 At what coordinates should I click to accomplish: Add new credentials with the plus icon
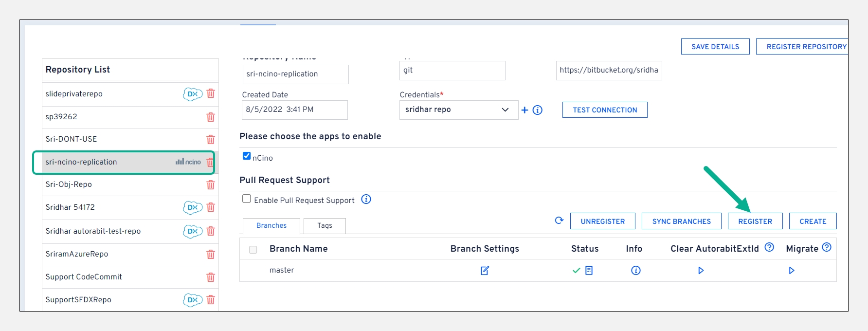tap(524, 110)
